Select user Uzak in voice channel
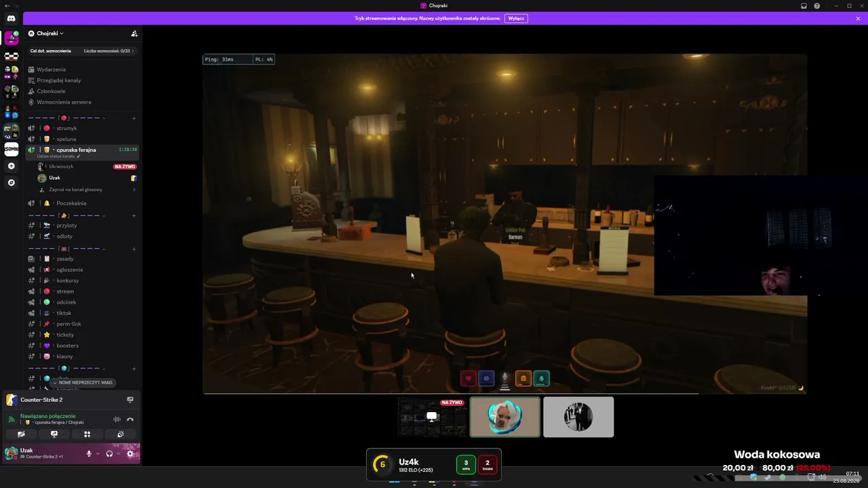 coord(87,178)
